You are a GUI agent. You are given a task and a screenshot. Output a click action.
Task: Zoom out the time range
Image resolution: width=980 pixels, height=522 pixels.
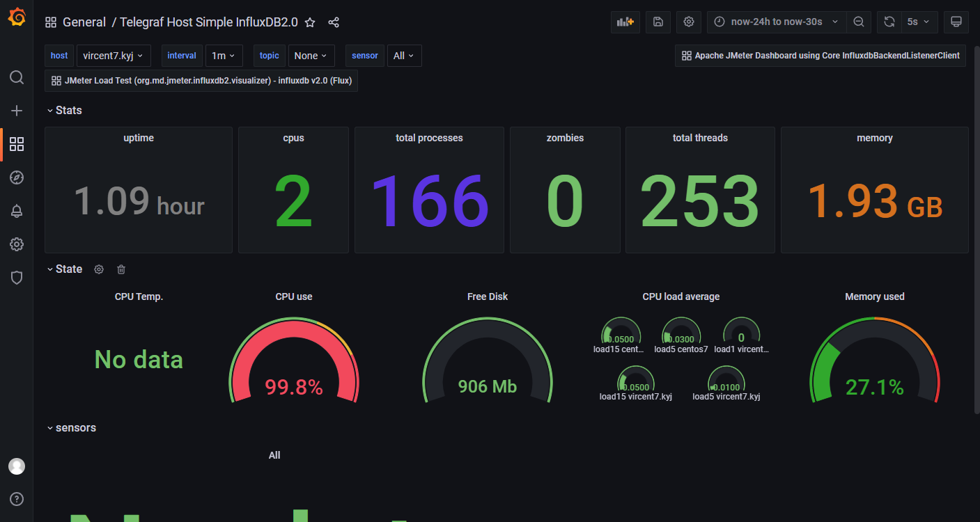pos(859,22)
